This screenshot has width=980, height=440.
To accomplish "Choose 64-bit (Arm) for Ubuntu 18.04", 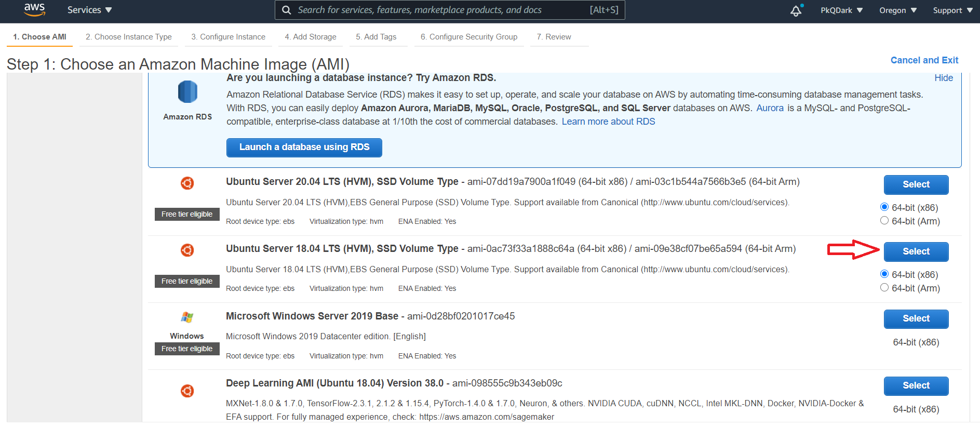I will tap(884, 287).
